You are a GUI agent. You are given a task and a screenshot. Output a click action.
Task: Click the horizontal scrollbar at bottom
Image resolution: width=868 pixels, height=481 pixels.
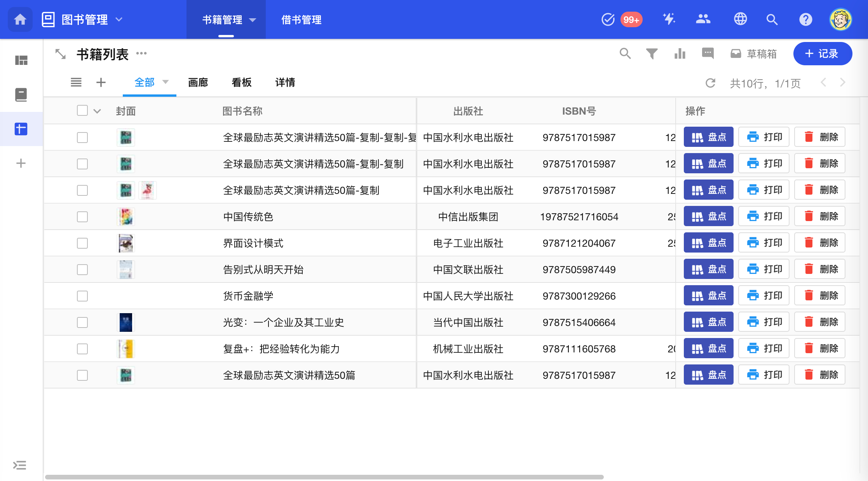[x=324, y=477]
